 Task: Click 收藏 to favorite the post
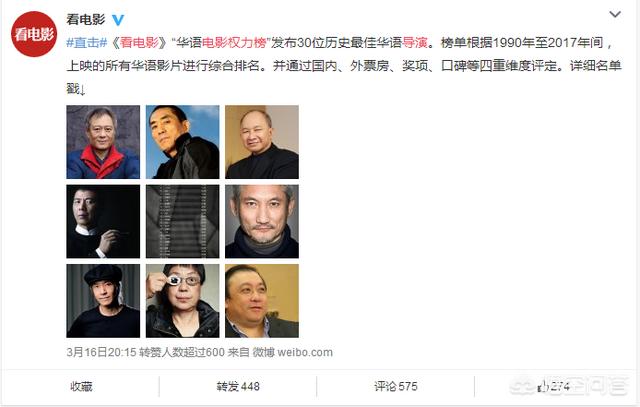click(81, 386)
